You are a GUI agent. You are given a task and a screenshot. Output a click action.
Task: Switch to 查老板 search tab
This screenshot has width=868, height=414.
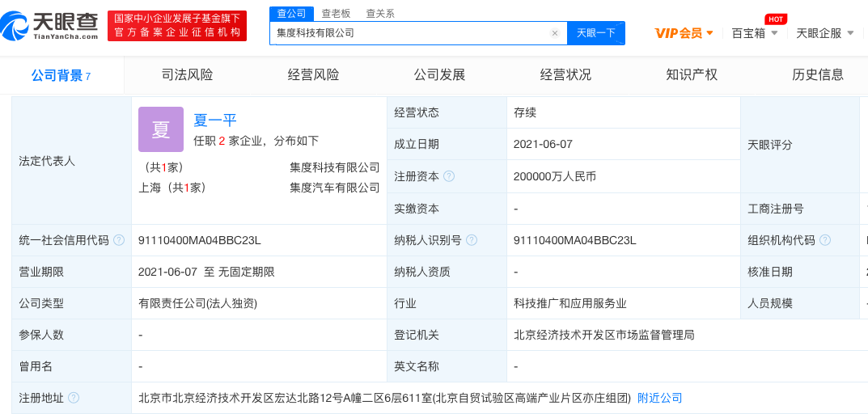click(336, 14)
